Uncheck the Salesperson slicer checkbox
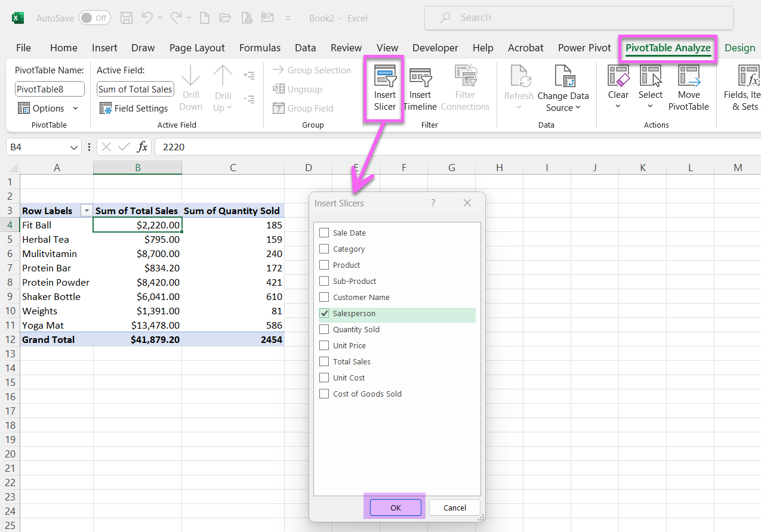The height and width of the screenshot is (532, 761). pos(324,313)
